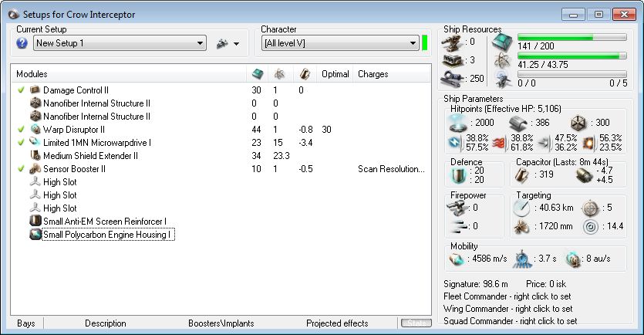Toggle the Damage Control II active checkmark
Viewport: 644px width, 335px height.
click(21, 90)
